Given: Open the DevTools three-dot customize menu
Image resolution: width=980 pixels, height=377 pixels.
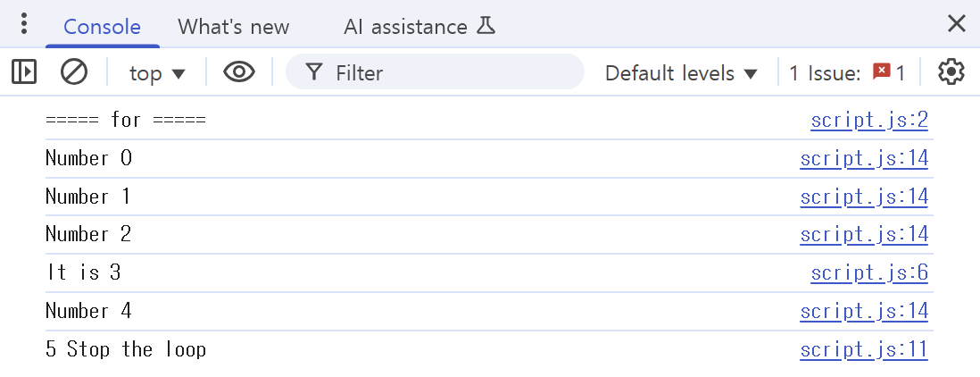Looking at the screenshot, I should point(24,24).
